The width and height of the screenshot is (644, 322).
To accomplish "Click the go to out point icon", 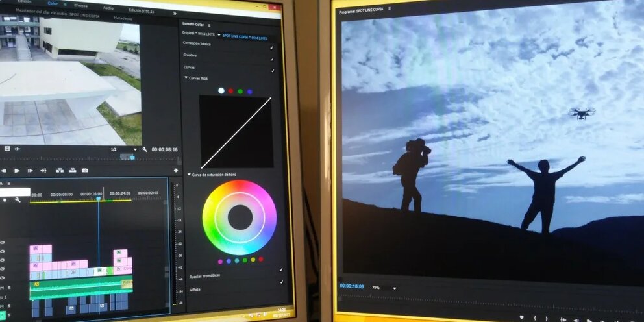I will click(x=43, y=171).
